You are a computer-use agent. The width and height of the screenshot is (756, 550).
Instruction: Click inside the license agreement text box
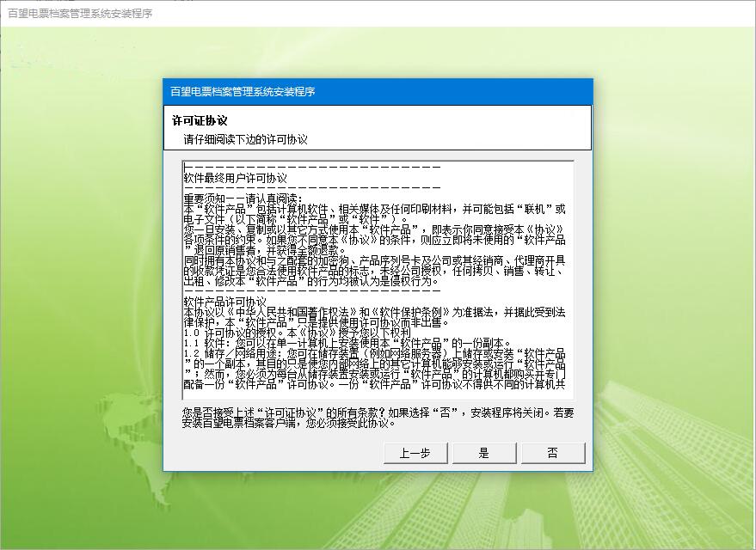378,280
